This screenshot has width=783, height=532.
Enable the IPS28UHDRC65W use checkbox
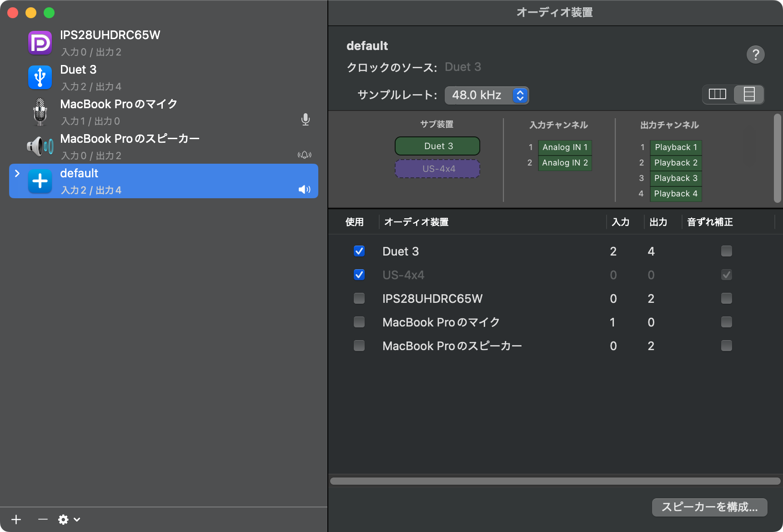coord(359,298)
